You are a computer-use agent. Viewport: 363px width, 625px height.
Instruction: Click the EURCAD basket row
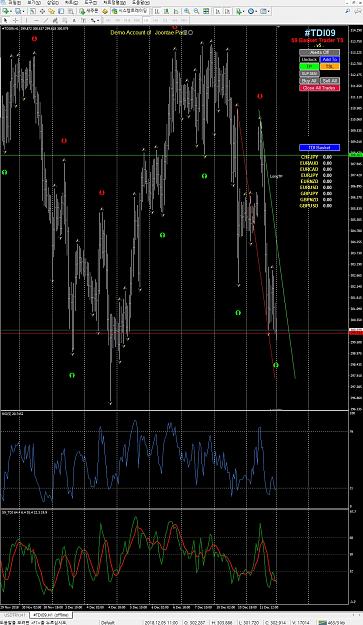tap(316, 169)
